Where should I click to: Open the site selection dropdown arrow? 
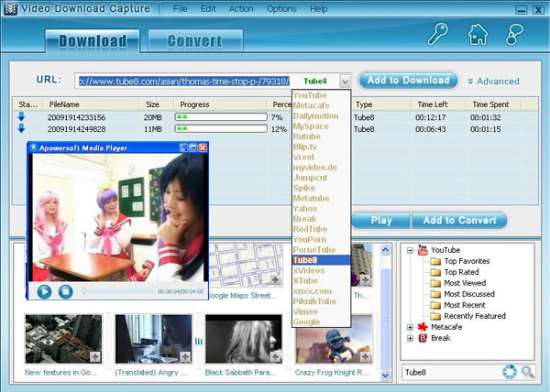click(x=345, y=82)
